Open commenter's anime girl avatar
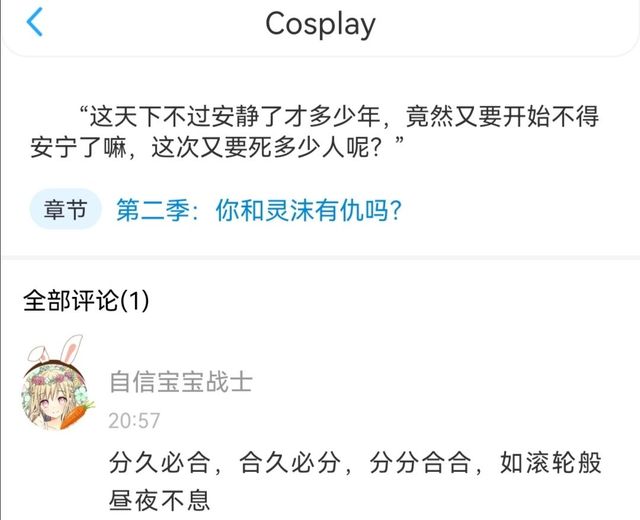640x520 pixels. tap(56, 396)
